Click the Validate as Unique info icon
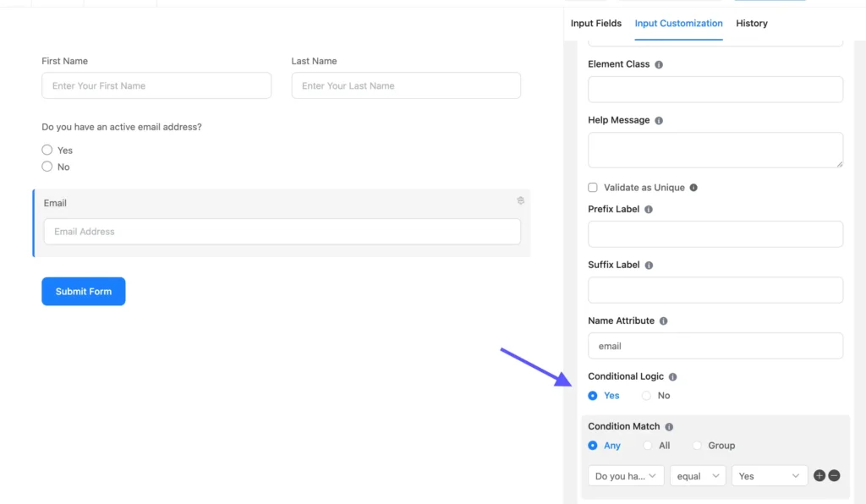Screen dimensions: 866x504 [693, 187]
